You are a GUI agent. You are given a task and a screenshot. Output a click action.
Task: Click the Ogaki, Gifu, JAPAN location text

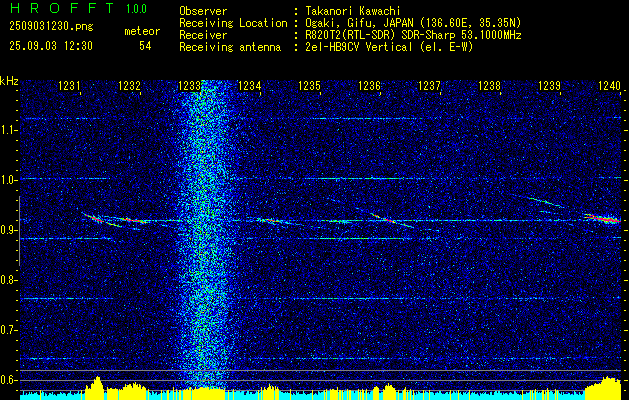click(x=413, y=23)
